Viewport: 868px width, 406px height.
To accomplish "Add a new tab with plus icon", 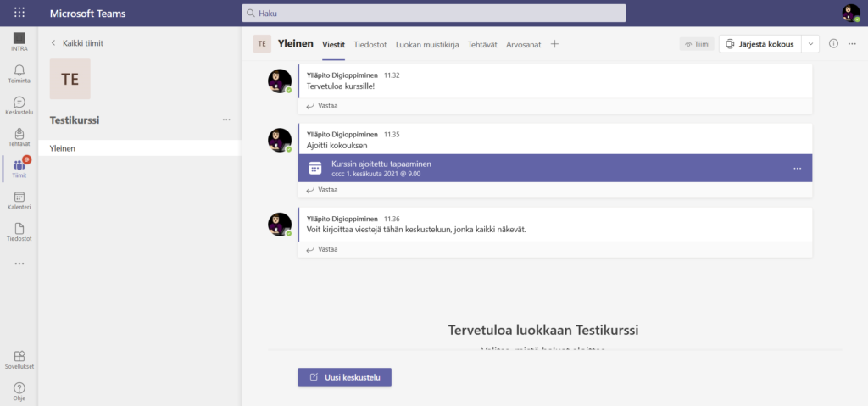I will [554, 44].
